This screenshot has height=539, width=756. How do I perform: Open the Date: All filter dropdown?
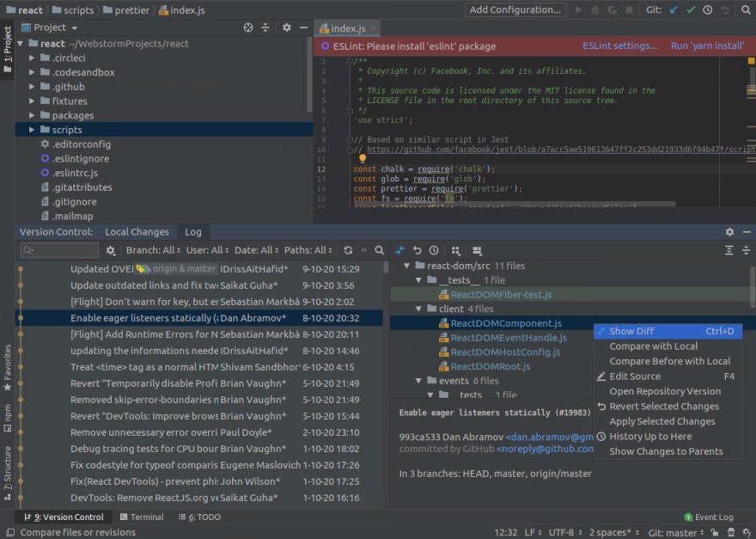(256, 250)
